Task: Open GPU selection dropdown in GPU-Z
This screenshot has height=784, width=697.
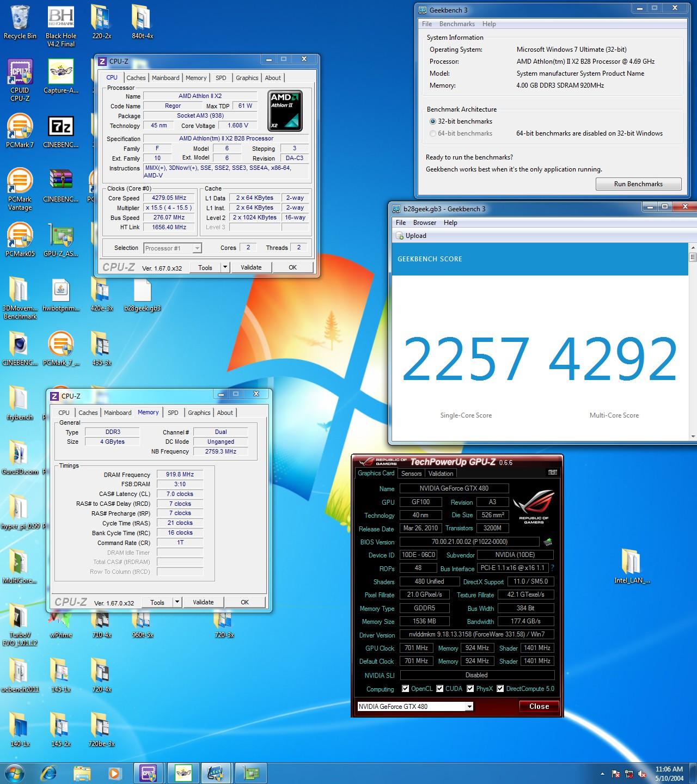Action: coord(415,707)
